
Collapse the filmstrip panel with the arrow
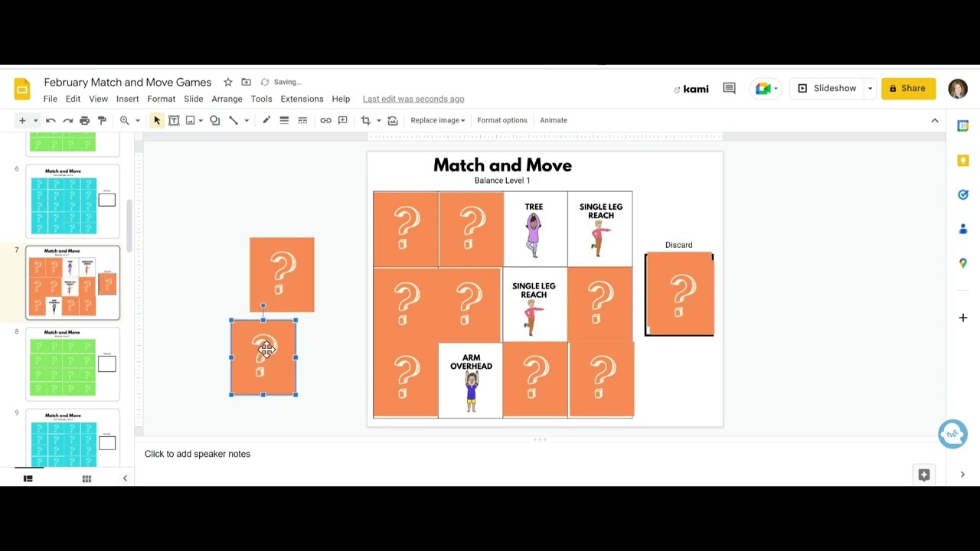pyautogui.click(x=125, y=478)
